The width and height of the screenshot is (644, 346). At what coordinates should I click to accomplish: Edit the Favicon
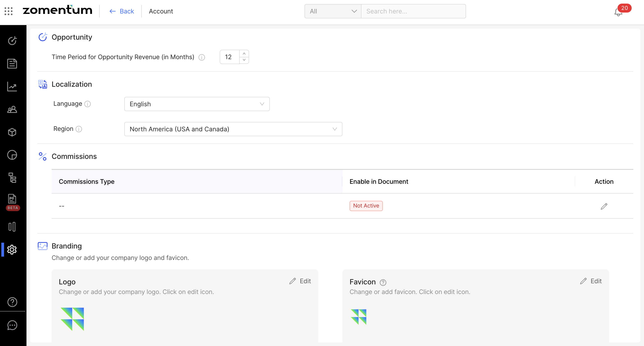tap(591, 281)
